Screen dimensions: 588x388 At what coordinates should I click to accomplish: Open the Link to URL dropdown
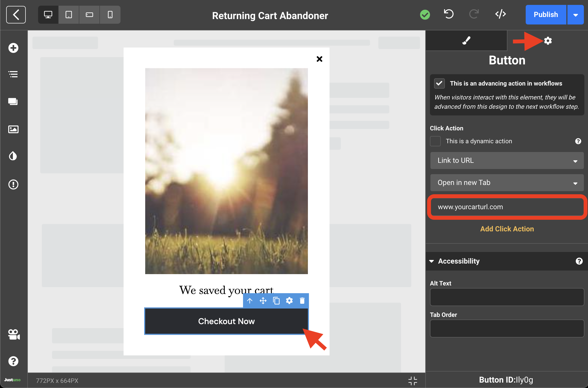[x=507, y=161]
